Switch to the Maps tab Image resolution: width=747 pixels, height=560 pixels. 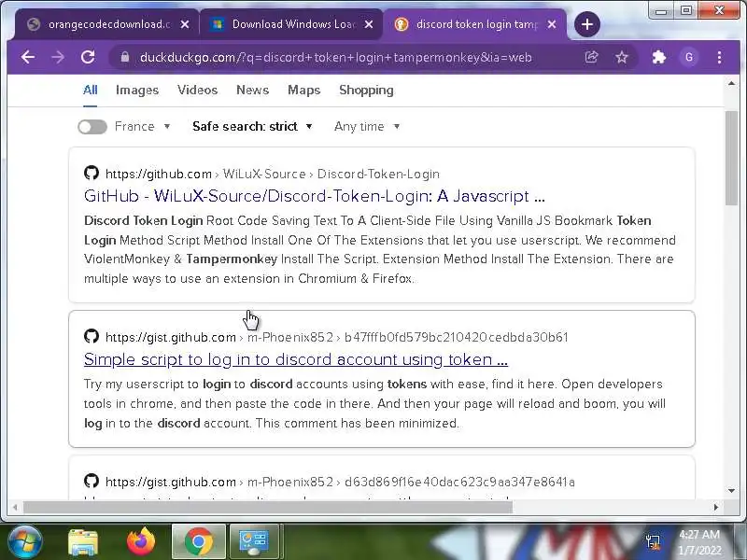point(304,90)
